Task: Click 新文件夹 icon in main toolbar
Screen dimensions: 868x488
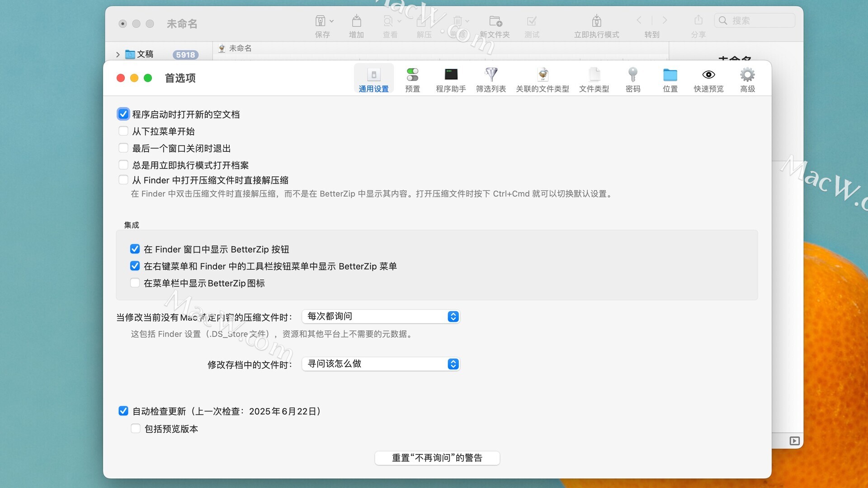Action: (495, 21)
